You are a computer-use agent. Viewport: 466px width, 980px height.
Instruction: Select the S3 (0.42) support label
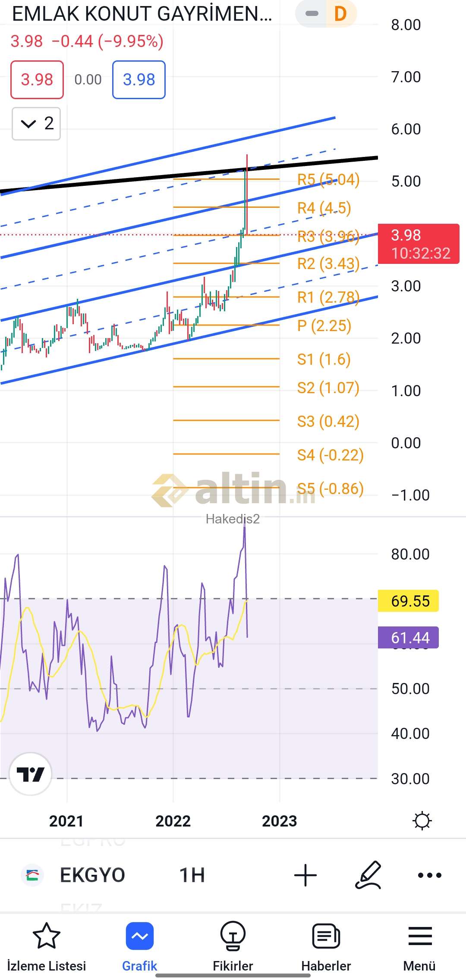(x=328, y=421)
